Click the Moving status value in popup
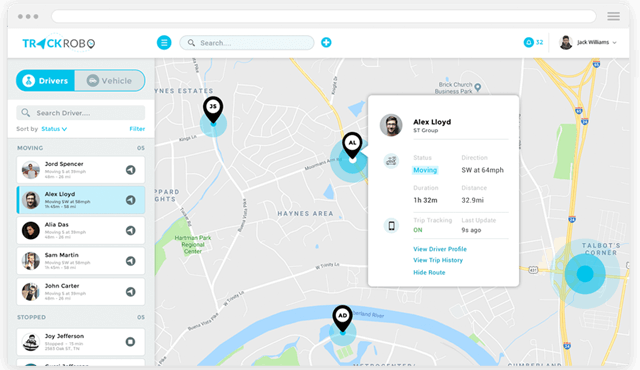The width and height of the screenshot is (640, 370). pos(425,170)
